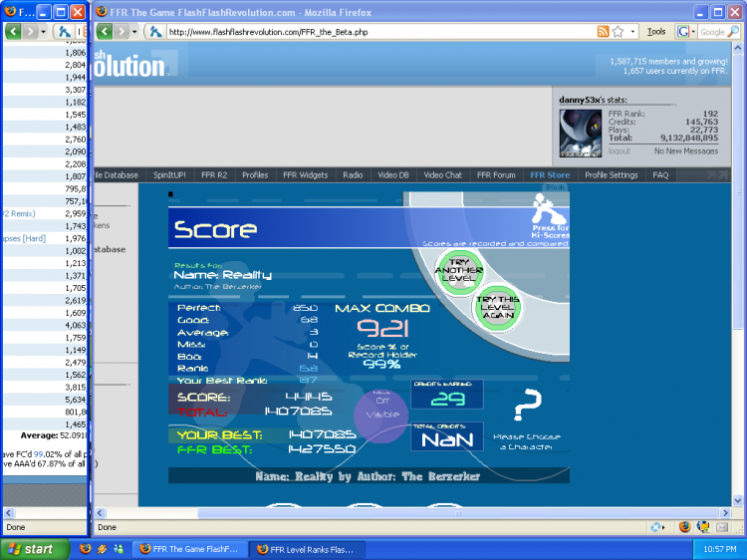Click the Firefox add-on icon in status bar

tap(685, 527)
